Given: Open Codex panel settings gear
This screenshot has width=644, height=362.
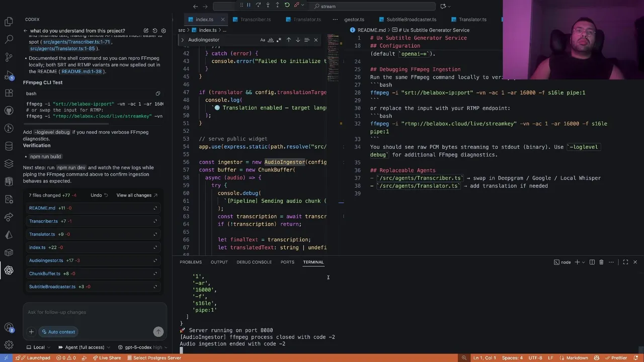Looking at the screenshot, I should point(164,31).
